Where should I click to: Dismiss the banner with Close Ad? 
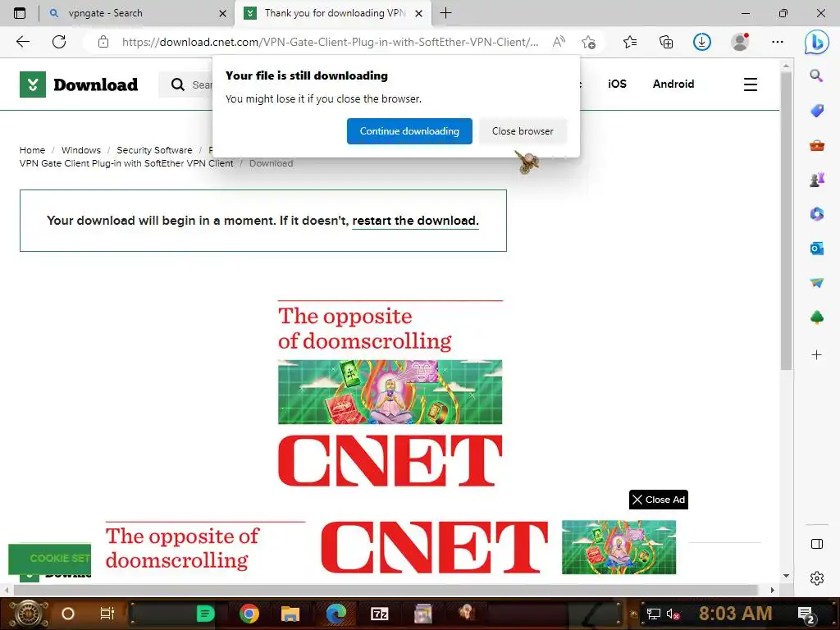pos(659,500)
